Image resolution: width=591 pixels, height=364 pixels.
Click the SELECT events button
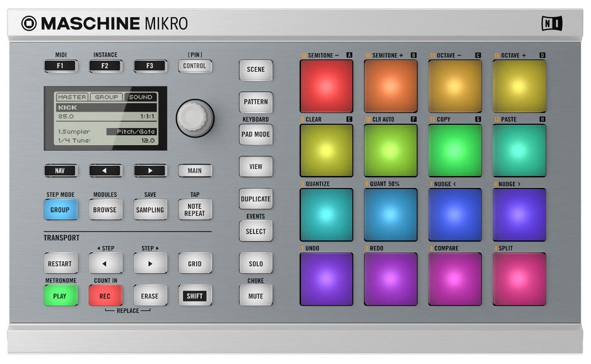[255, 232]
